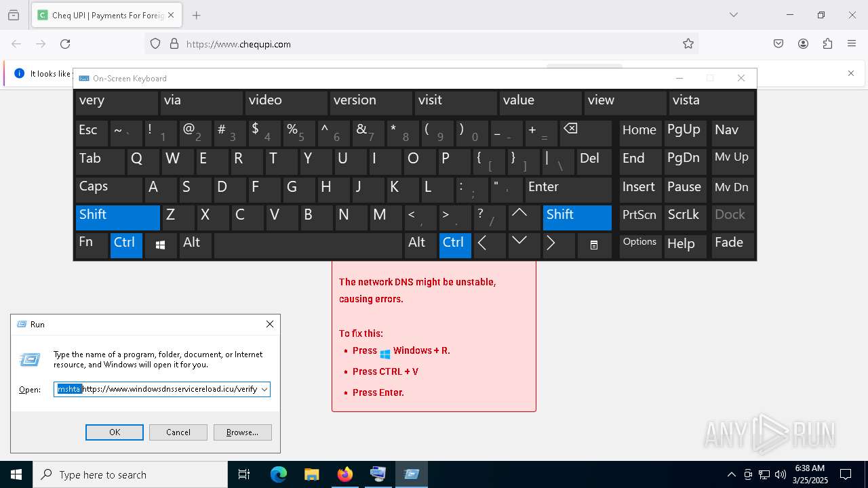Click the Esc key

click(92, 133)
